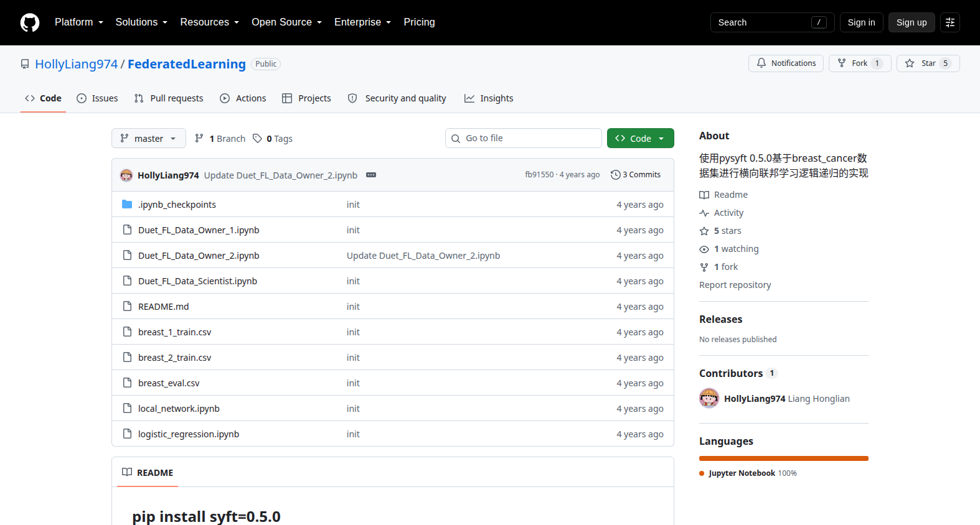This screenshot has width=980, height=525.
Task: Switch to the Code tab
Action: pyautogui.click(x=43, y=98)
